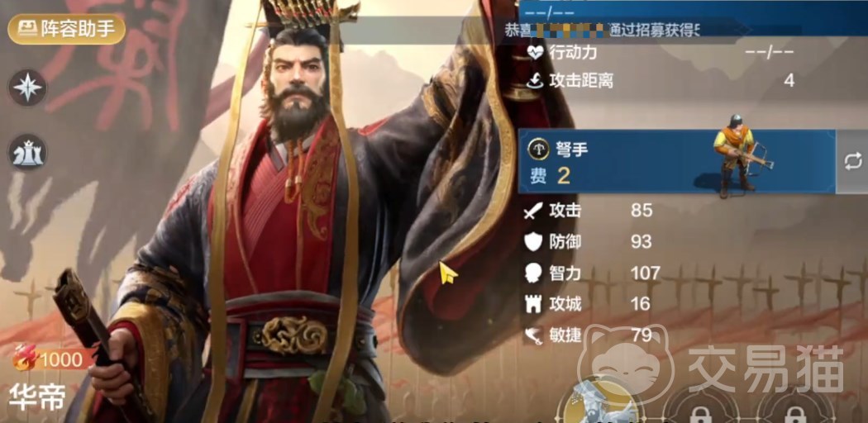Select the crossbowman soldier model thumbnail
The image size is (868, 423).
(740, 155)
